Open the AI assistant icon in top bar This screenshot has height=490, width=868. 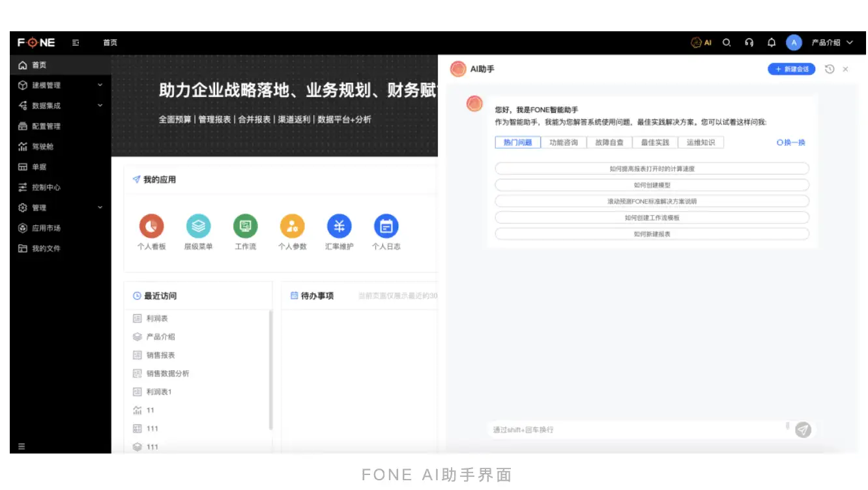(701, 43)
